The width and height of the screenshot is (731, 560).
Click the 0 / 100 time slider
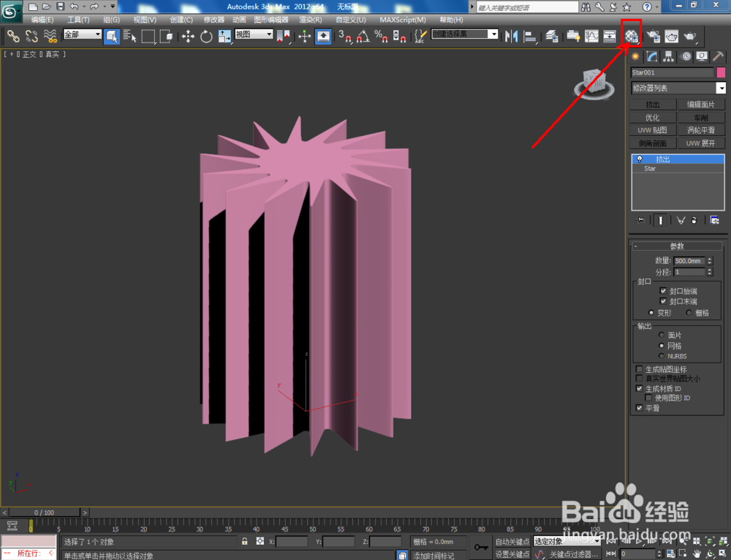tap(44, 512)
